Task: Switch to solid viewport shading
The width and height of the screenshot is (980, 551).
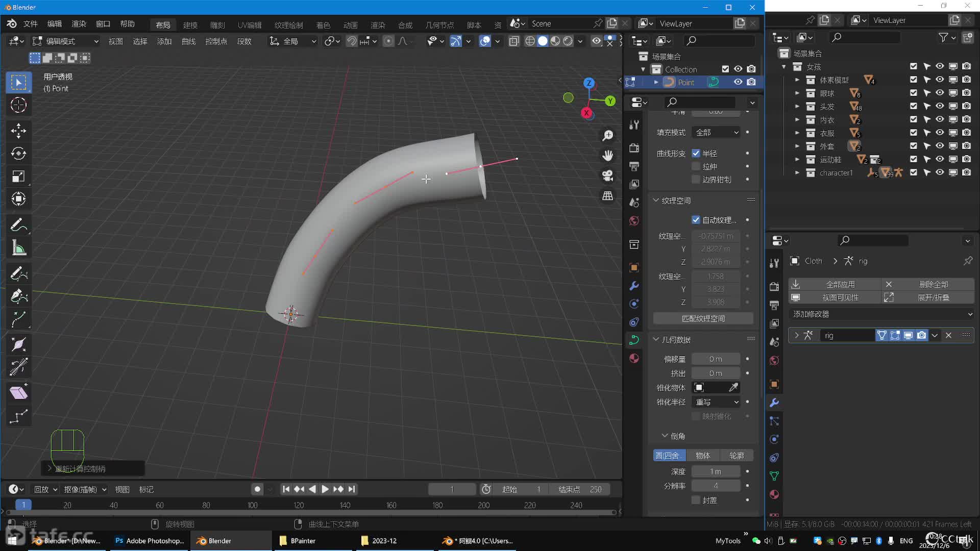Action: point(543,41)
